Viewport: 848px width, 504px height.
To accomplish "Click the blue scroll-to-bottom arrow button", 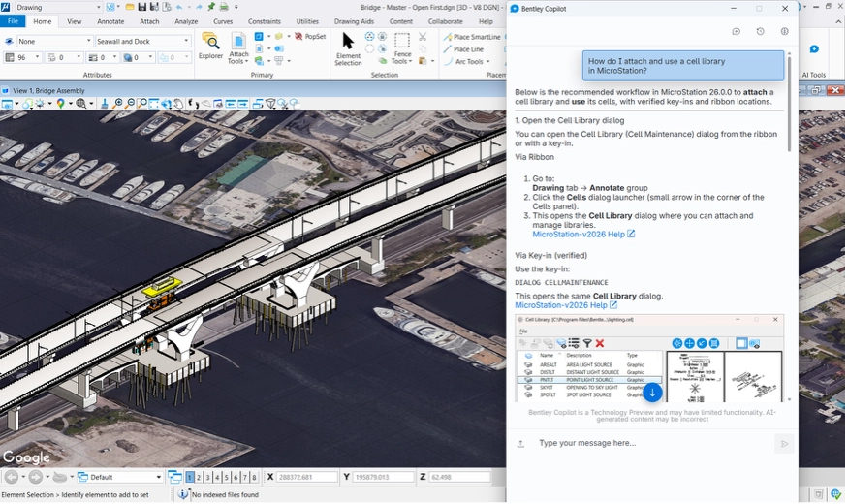I will [652, 393].
